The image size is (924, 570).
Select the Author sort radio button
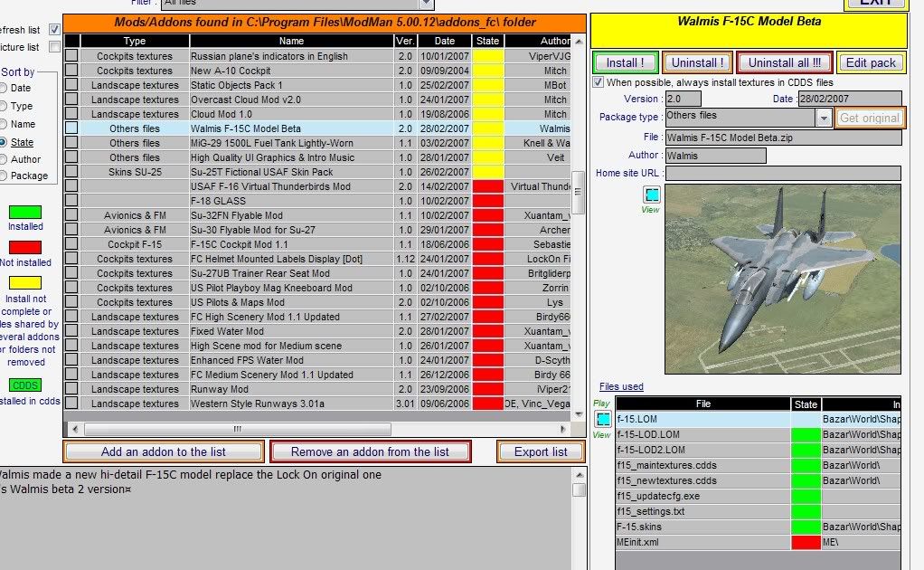coord(3,159)
